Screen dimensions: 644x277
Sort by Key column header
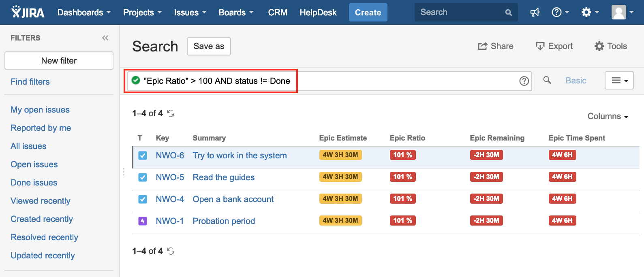click(x=163, y=138)
